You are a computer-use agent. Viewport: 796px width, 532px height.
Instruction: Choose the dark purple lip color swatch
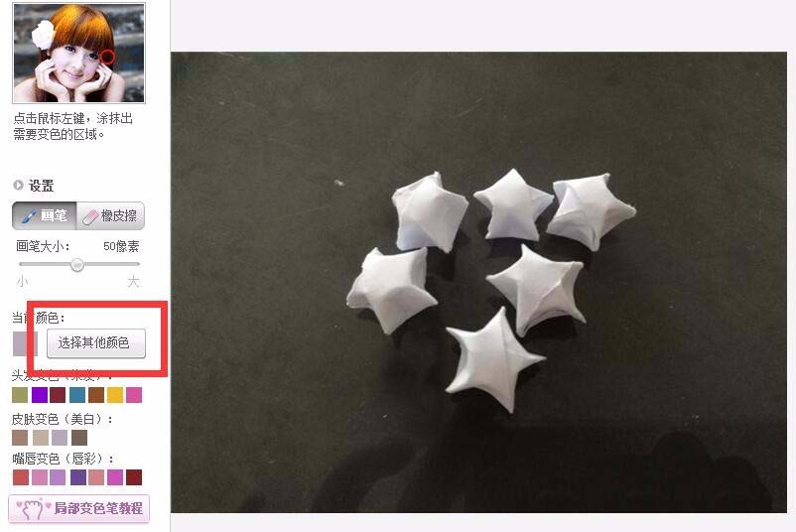(x=78, y=477)
